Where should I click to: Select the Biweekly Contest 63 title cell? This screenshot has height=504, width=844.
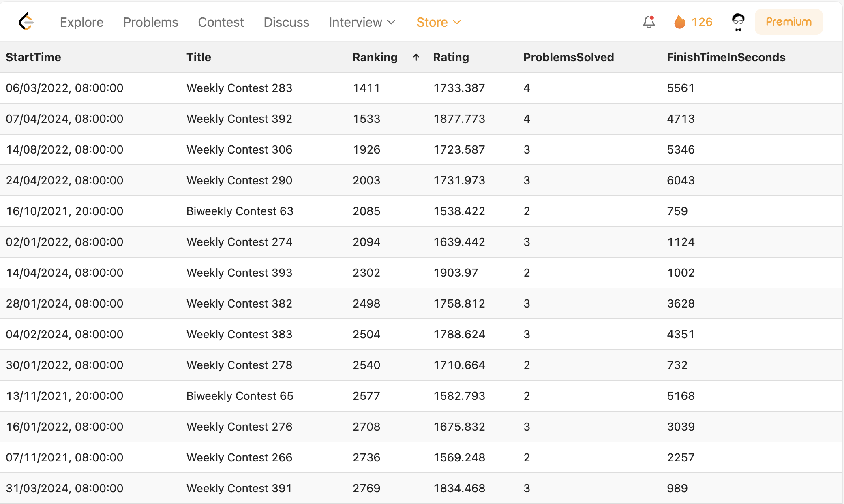pos(240,211)
